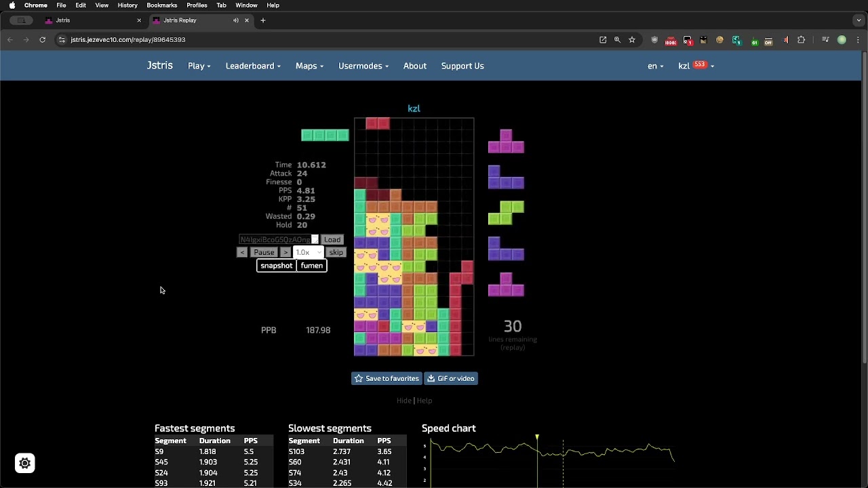Expand the Play dropdown
Image resolution: width=868 pixels, height=488 pixels.
[199, 66]
